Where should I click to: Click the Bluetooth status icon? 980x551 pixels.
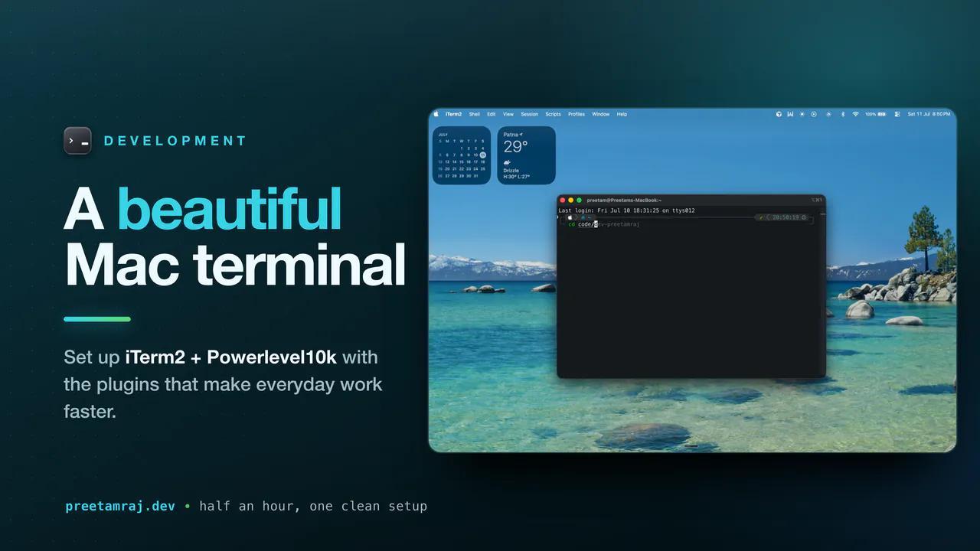pyautogui.click(x=843, y=114)
